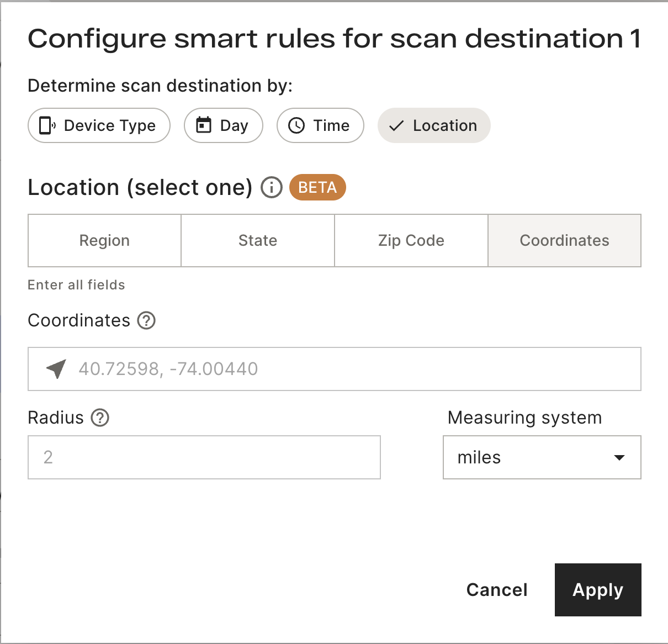
Task: Click the device icon in Device Type chip
Action: (x=47, y=125)
